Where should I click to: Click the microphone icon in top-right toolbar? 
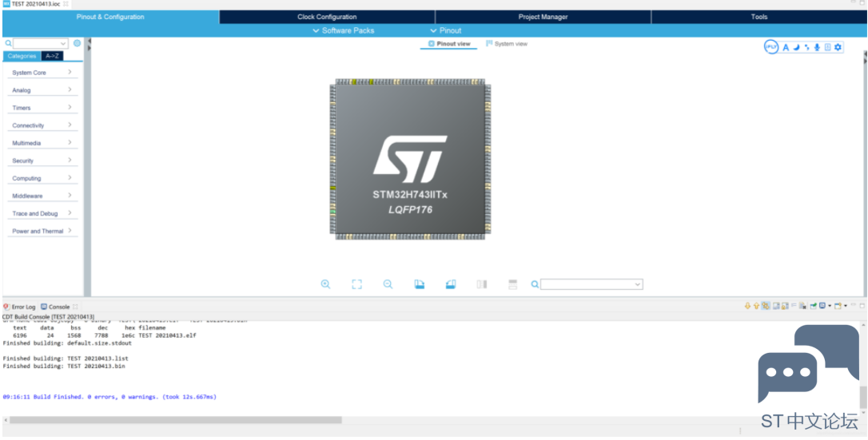coord(817,48)
